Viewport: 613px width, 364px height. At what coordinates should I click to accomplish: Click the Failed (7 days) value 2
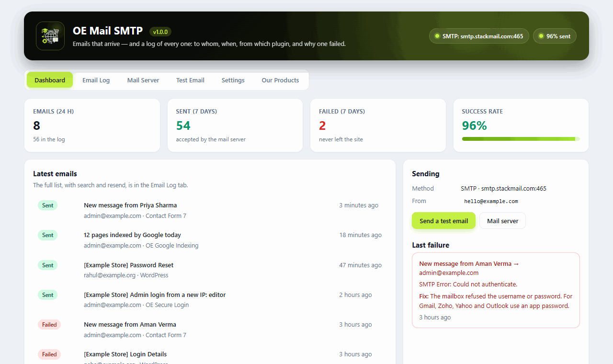(322, 125)
